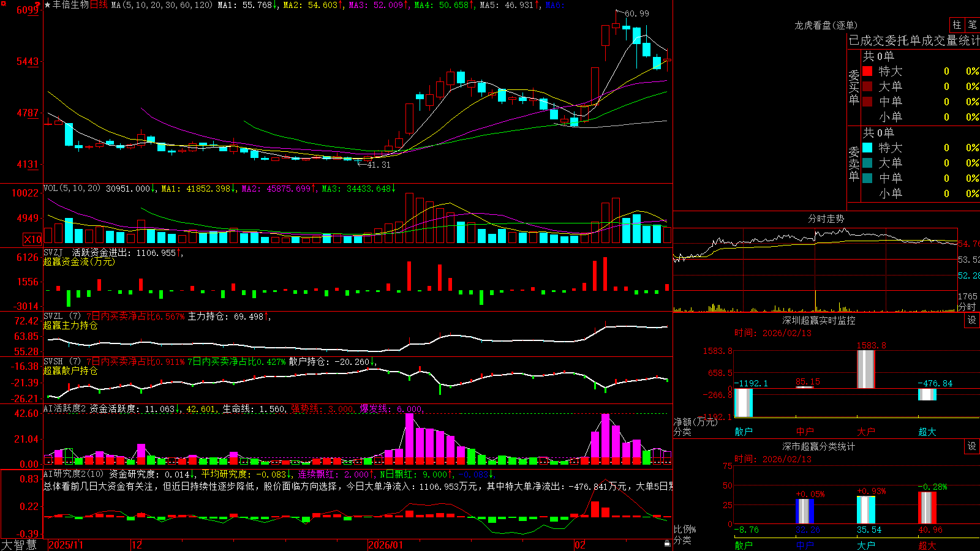
Task: Click the AI活跃度2 indicator title
Action: (65, 408)
